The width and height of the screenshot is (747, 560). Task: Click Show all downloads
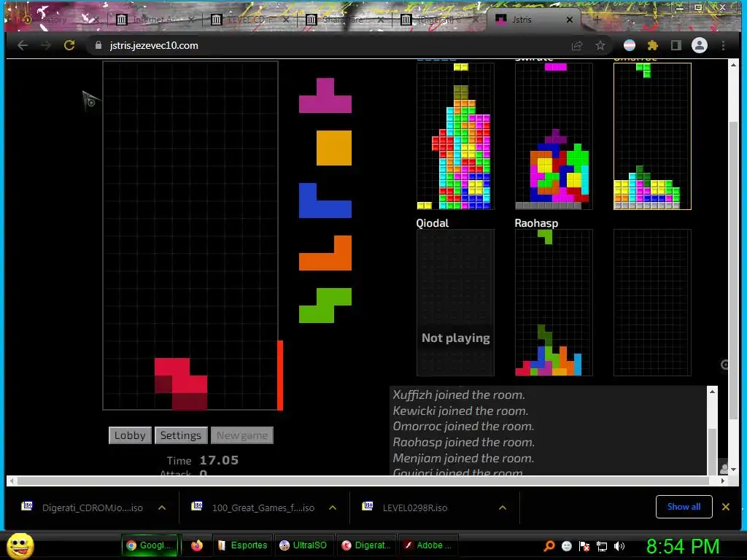coord(684,507)
